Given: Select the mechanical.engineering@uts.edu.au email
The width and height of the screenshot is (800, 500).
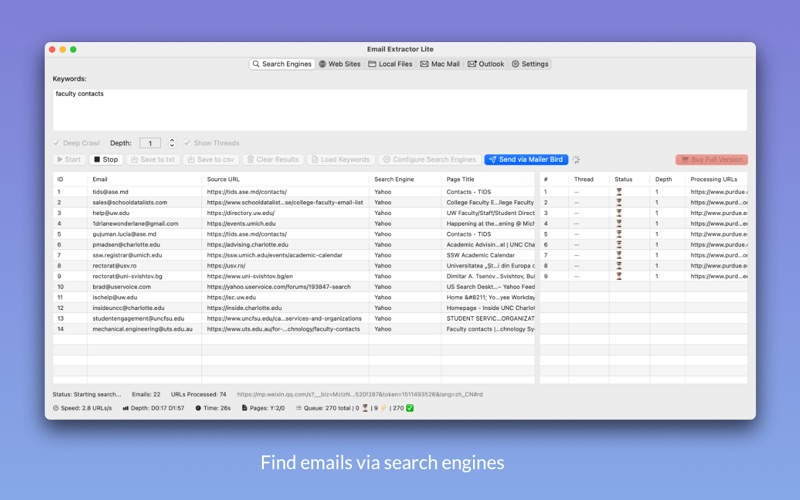Looking at the screenshot, I should tap(142, 329).
